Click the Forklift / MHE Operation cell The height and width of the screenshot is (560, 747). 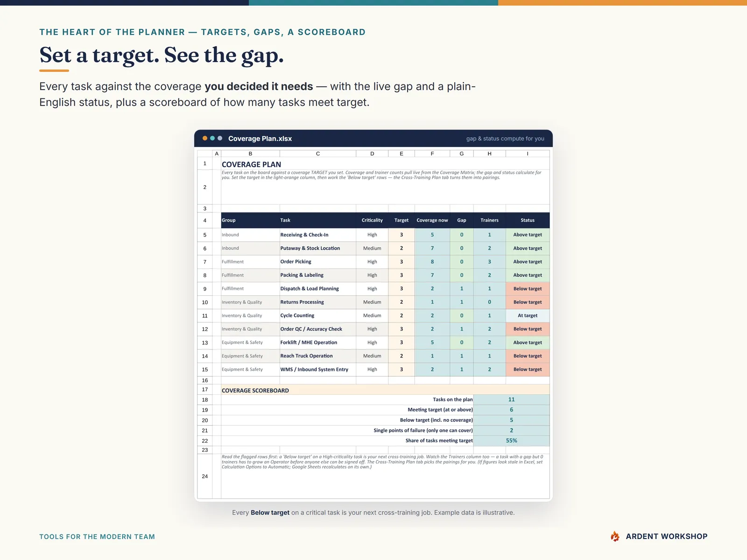click(318, 343)
